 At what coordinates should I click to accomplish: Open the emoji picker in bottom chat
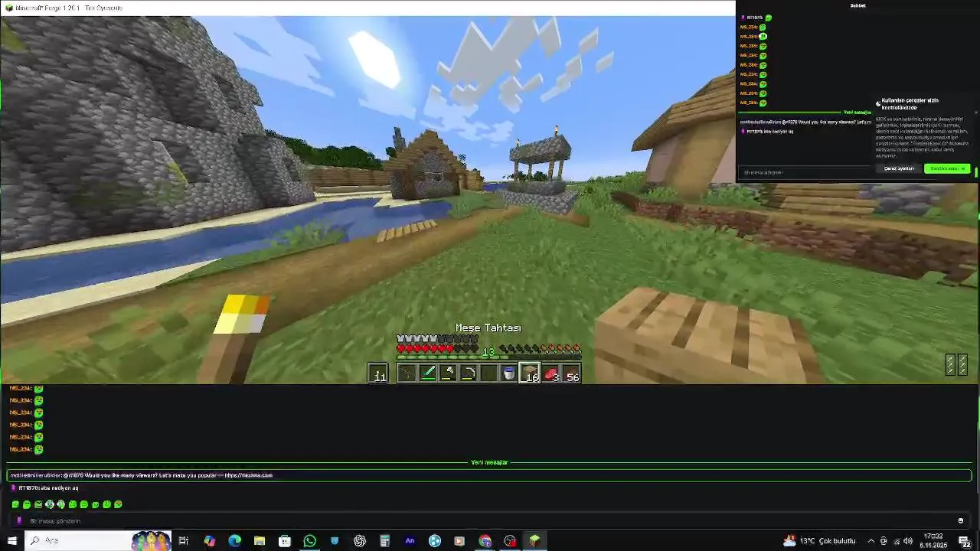coord(960,521)
